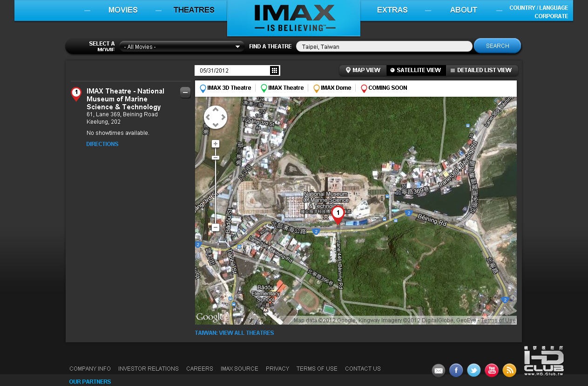Open the About menu
Screen dimensions: 588x386
(463, 10)
